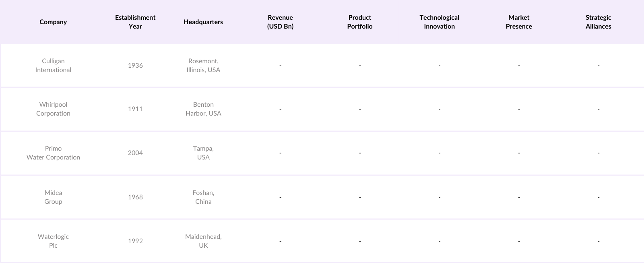
Task: Click the Midea Group company cell
Action: click(53, 197)
